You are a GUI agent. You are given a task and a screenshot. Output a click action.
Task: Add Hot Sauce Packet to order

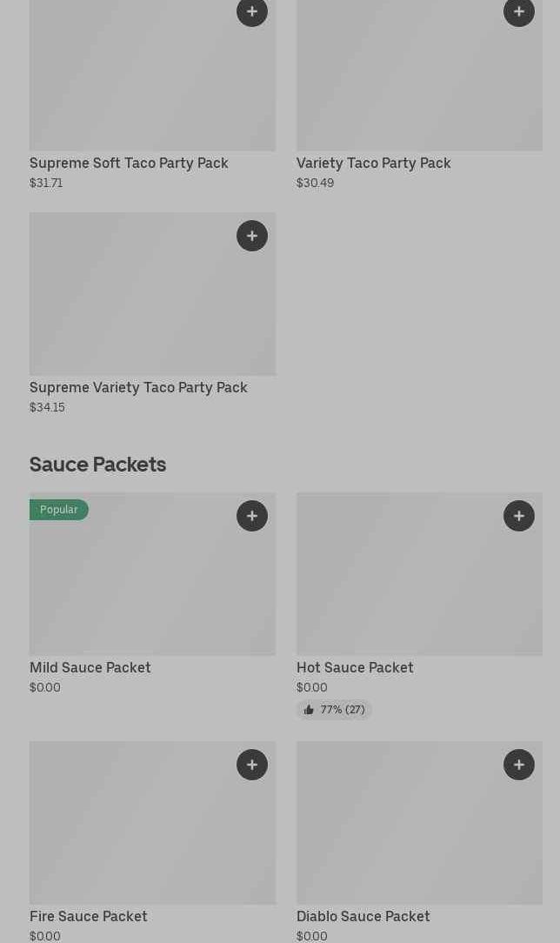click(519, 516)
